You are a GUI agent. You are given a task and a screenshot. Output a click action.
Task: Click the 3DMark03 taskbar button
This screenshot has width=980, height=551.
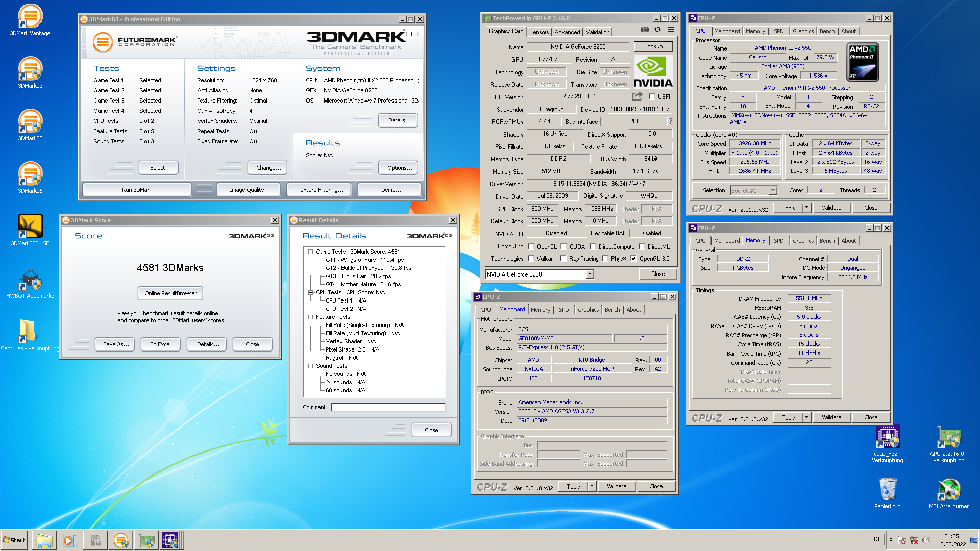[121, 540]
